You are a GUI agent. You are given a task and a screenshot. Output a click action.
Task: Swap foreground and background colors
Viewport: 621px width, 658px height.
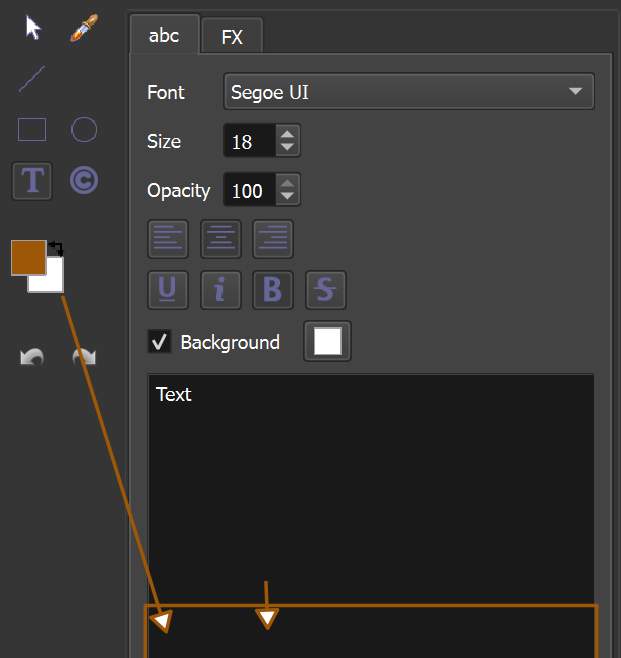click(56, 248)
